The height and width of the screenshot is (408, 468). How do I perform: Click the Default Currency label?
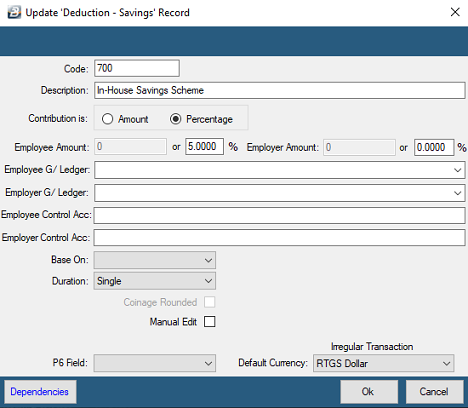[273, 363]
